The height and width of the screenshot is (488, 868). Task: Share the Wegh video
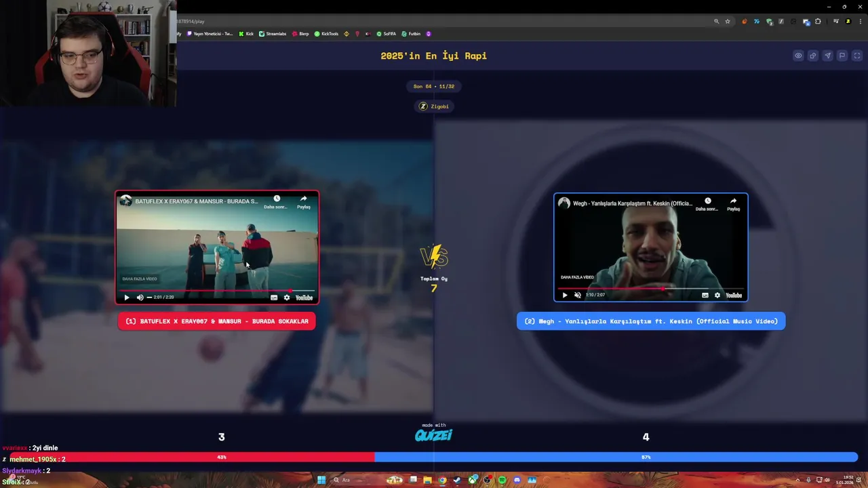(733, 204)
